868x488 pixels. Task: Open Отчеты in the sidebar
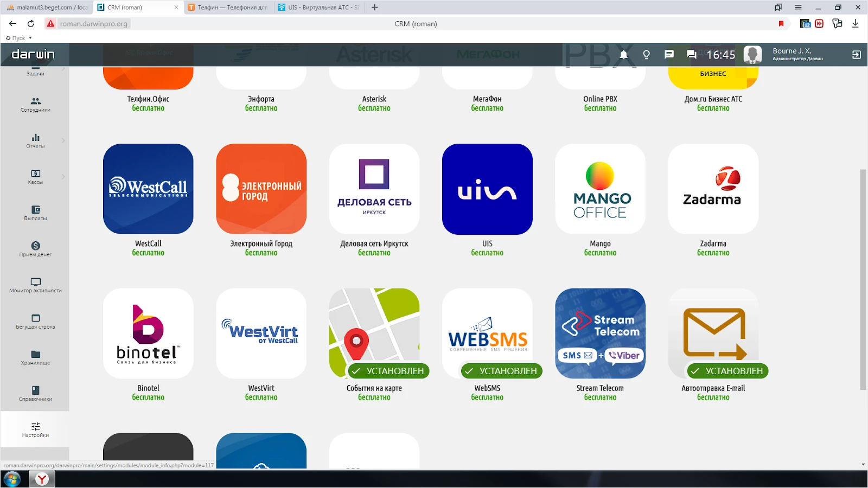[x=35, y=141]
